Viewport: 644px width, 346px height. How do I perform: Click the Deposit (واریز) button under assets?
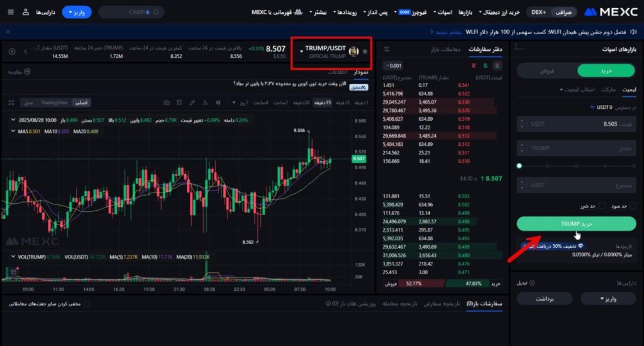tap(608, 299)
